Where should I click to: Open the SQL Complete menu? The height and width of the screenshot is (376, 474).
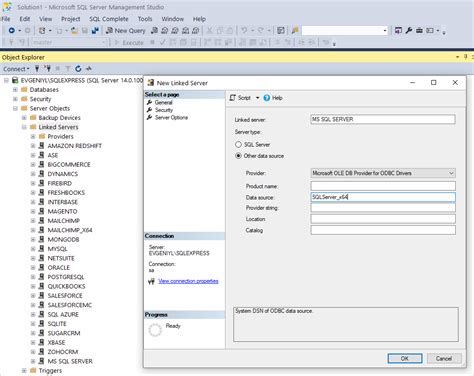click(109, 19)
